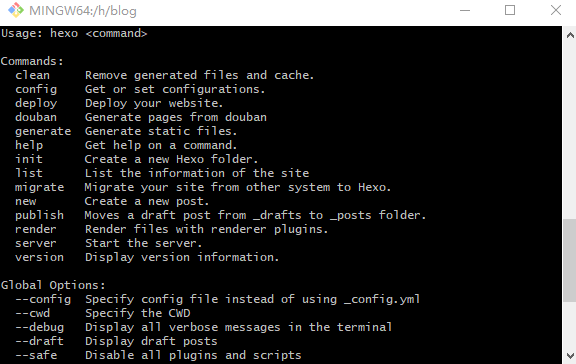This screenshot has height=364, width=576.
Task: Click the 'publish' command name
Action: click(x=39, y=215)
